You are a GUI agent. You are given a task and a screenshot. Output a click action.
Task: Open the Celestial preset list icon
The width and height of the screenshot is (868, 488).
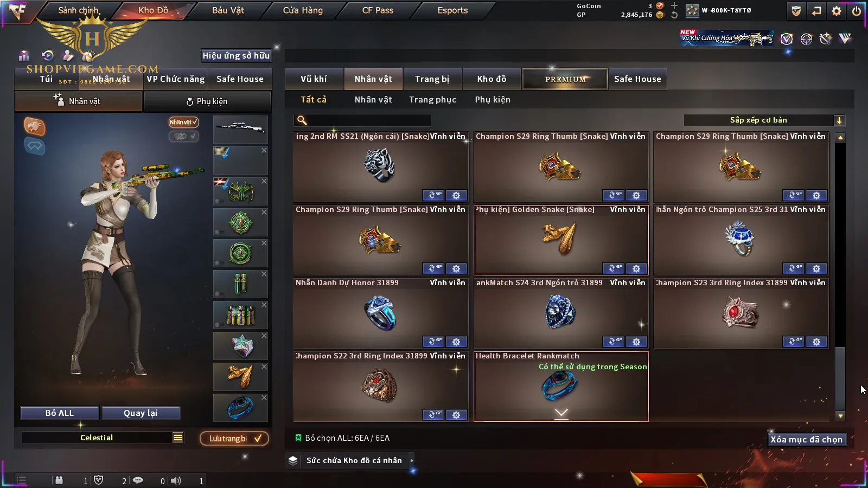178,438
